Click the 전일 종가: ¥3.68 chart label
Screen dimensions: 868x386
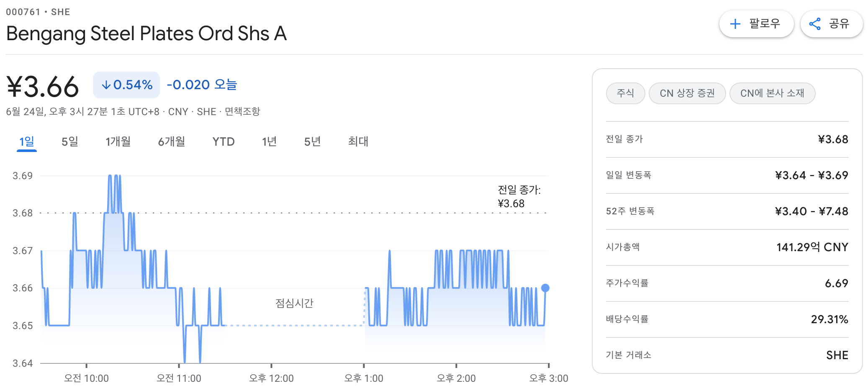519,197
